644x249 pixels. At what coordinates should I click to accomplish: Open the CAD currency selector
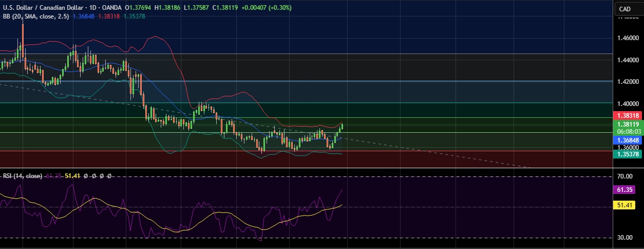tap(624, 9)
